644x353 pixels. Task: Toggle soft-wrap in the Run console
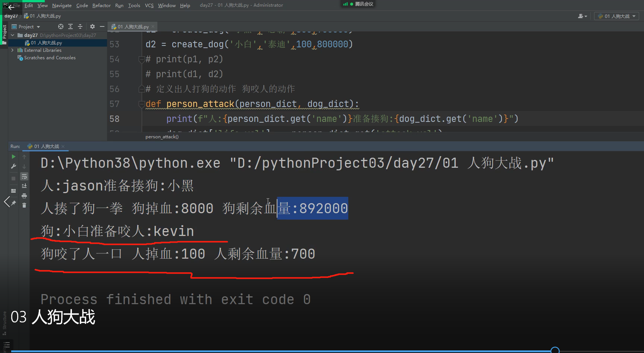(x=24, y=176)
